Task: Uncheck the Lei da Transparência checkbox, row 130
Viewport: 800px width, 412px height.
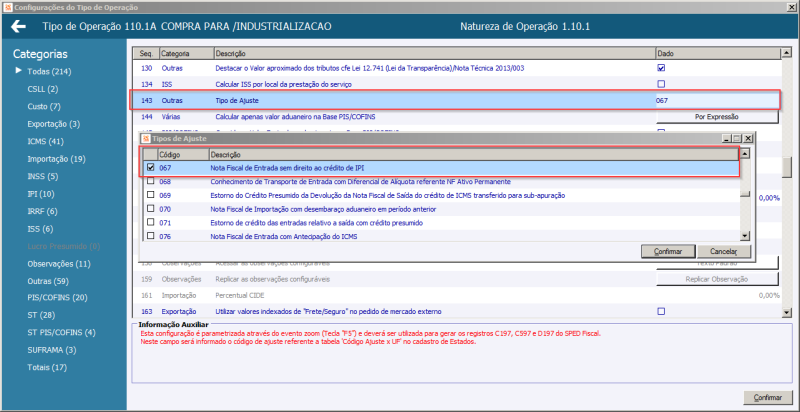Action: (x=661, y=68)
